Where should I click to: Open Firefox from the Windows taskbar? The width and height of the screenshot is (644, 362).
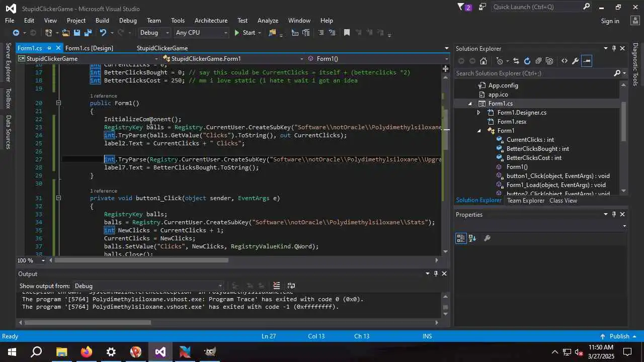86,351
